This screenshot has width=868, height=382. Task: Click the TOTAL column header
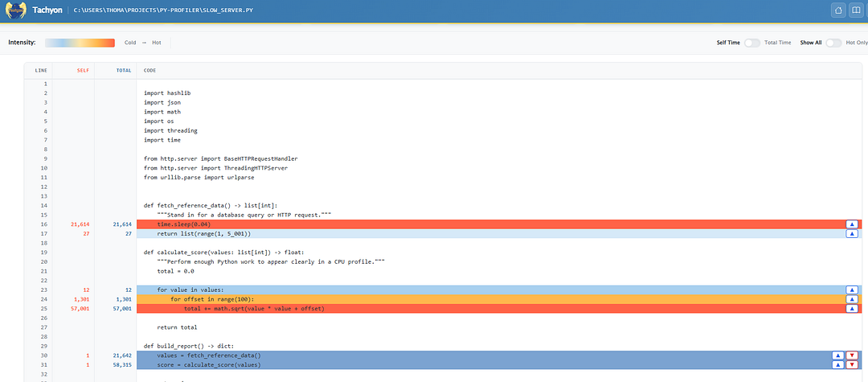tap(124, 71)
